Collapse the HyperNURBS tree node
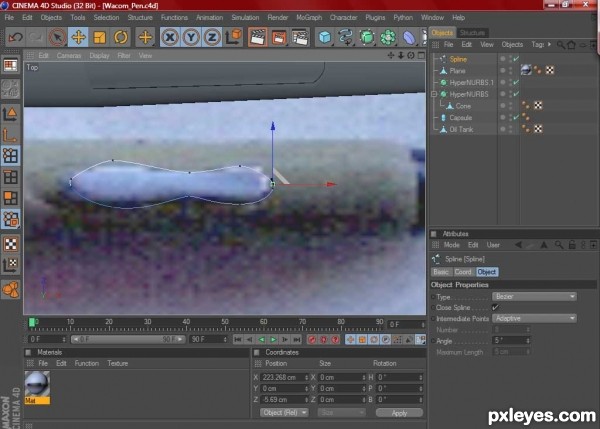 [x=434, y=94]
